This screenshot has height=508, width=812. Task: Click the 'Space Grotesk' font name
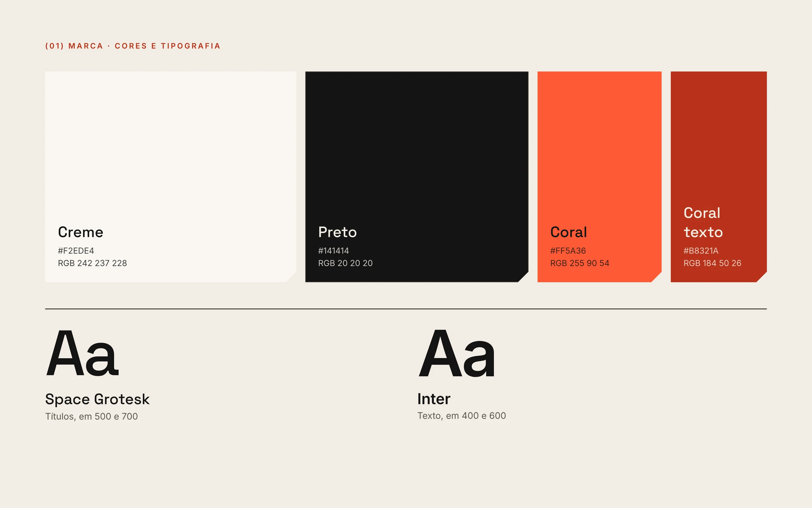point(97,399)
